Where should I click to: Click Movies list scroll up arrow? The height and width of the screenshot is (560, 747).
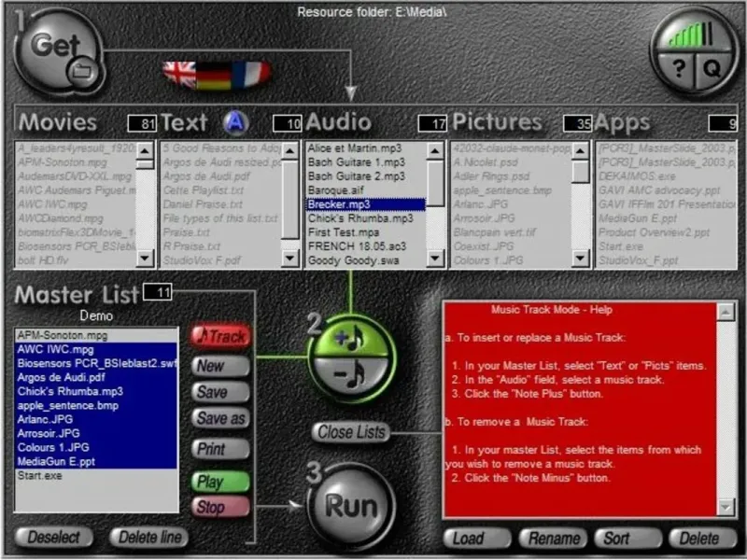coord(145,151)
